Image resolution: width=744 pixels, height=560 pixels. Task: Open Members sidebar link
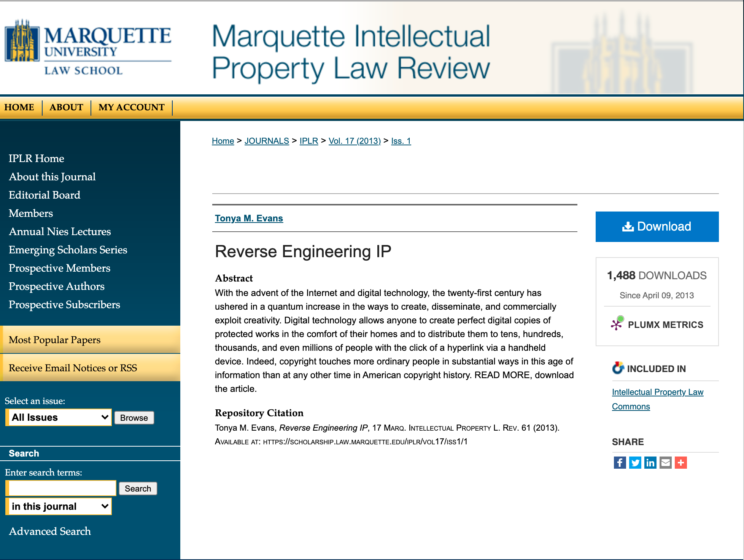[x=31, y=213]
